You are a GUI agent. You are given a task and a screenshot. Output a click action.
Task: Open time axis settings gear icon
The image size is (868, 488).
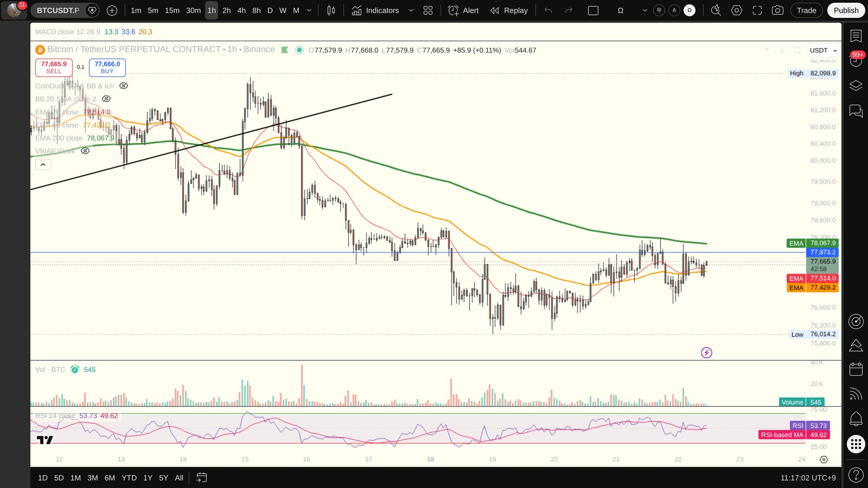coord(824,460)
